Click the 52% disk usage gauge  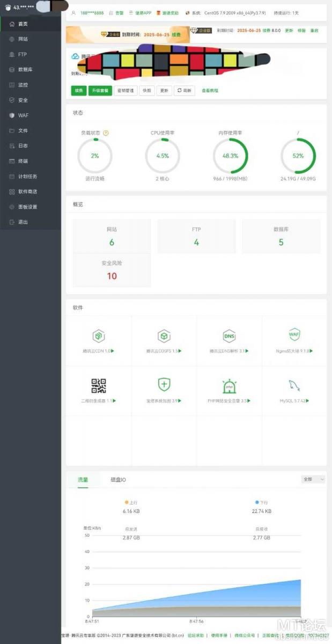pyautogui.click(x=298, y=156)
